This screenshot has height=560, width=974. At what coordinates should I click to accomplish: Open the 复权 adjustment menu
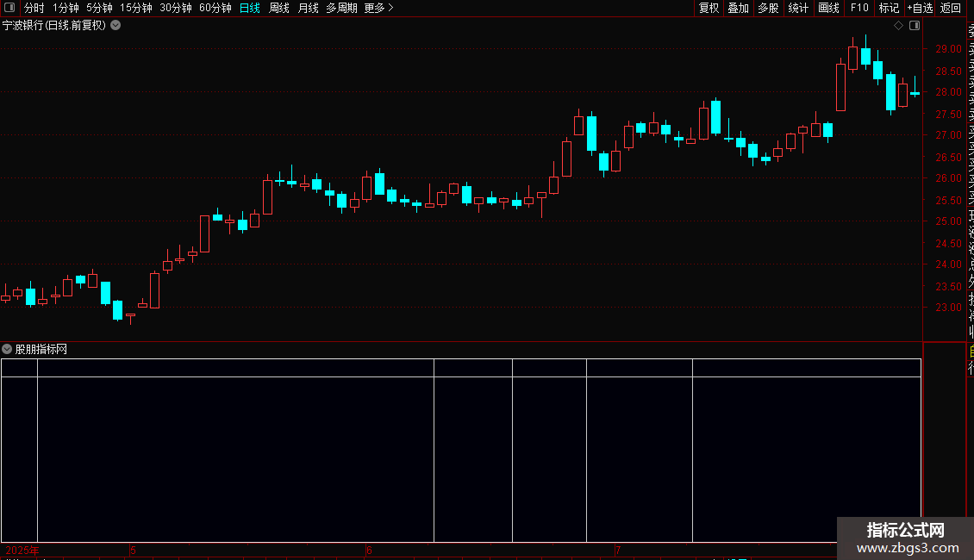coord(709,8)
